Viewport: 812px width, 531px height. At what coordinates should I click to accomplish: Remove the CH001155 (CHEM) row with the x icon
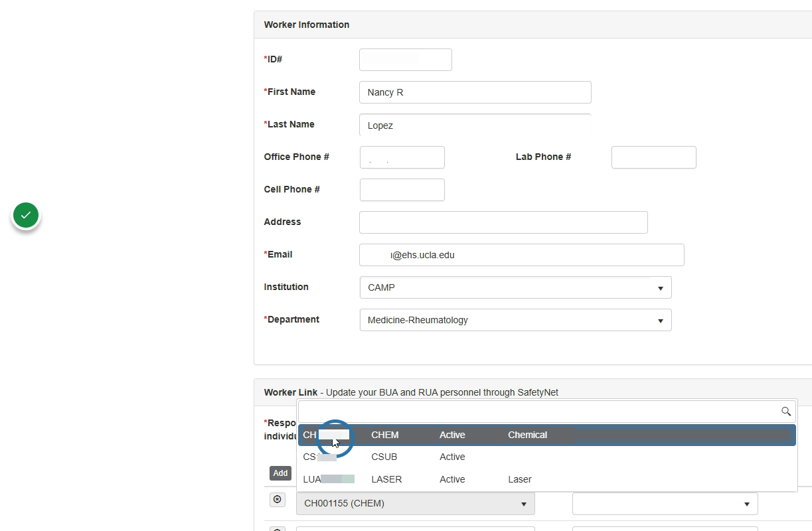(x=278, y=499)
